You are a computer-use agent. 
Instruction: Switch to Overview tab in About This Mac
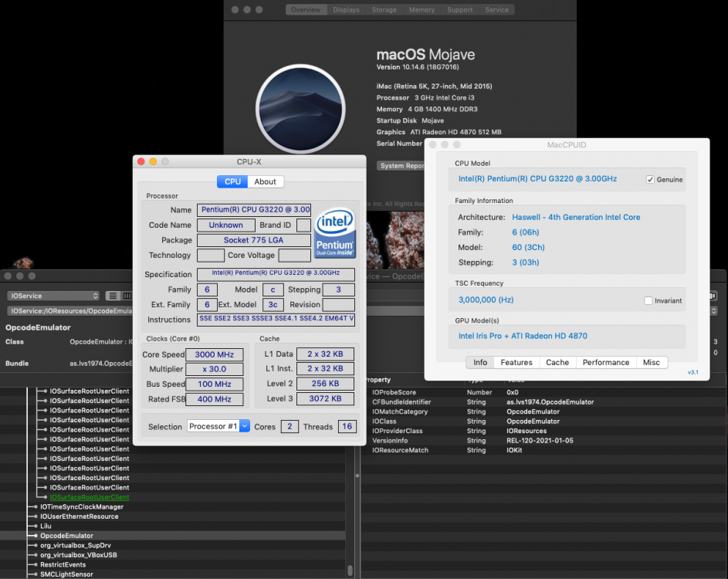306,10
